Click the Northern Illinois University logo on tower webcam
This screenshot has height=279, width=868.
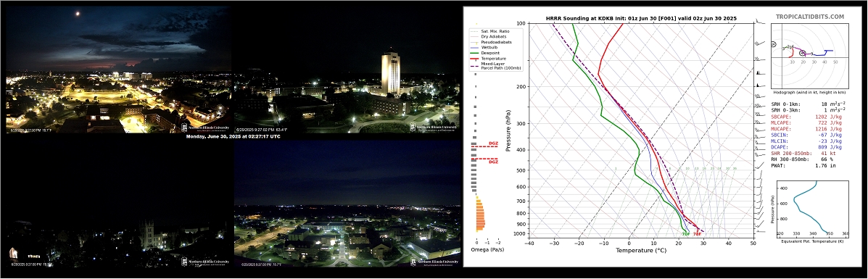[x=434, y=127]
